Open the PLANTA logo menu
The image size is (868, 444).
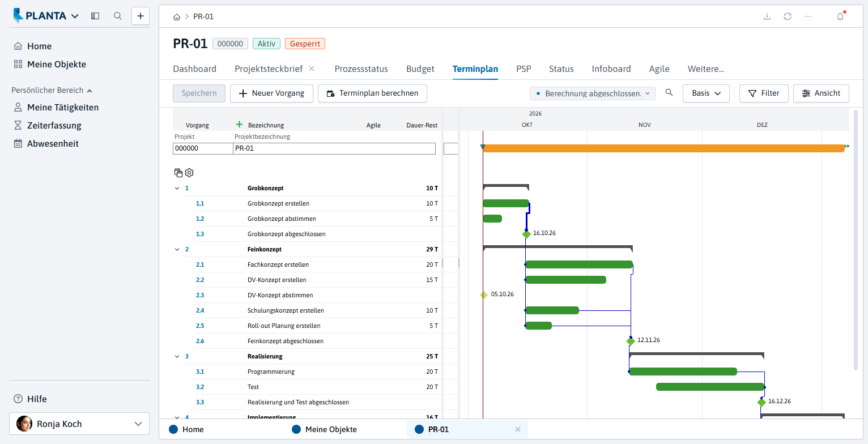[x=46, y=16]
